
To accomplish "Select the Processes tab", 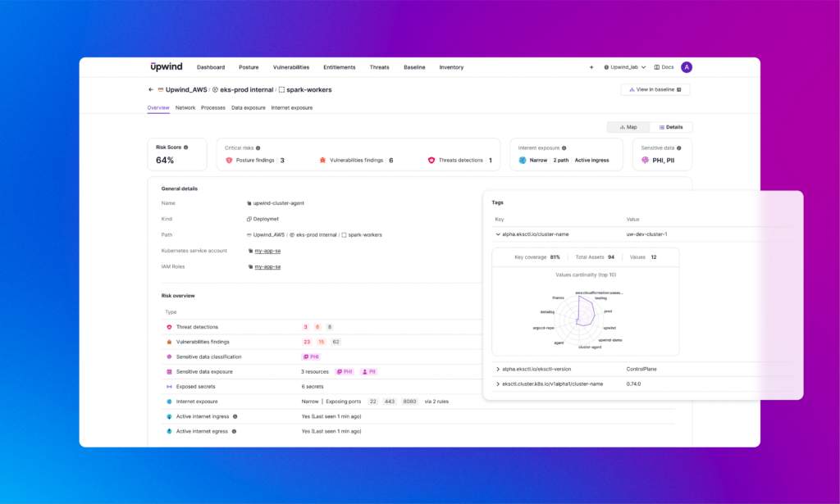I will (x=213, y=108).
